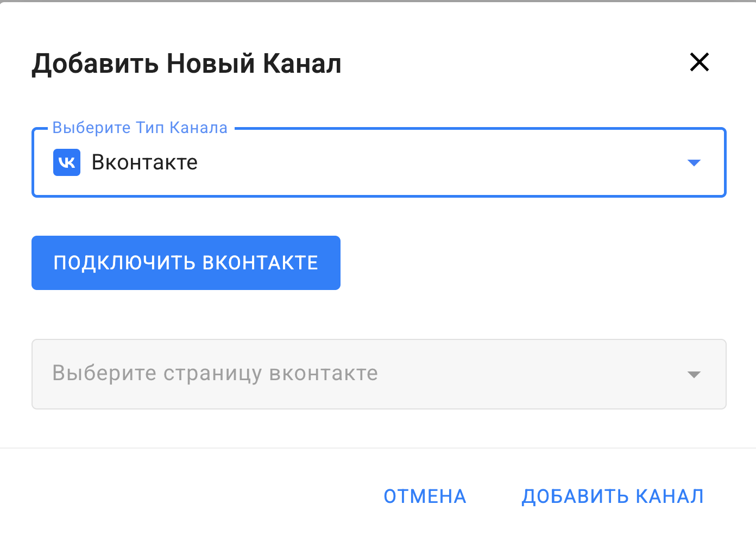Open the Выберите Тип Канала combo box
The height and width of the screenshot is (542, 756).
click(x=379, y=162)
